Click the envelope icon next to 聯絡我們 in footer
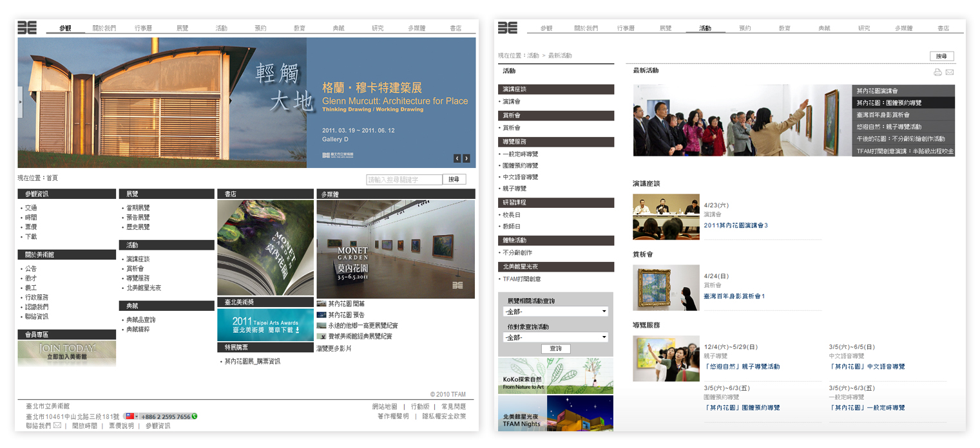 point(57,425)
